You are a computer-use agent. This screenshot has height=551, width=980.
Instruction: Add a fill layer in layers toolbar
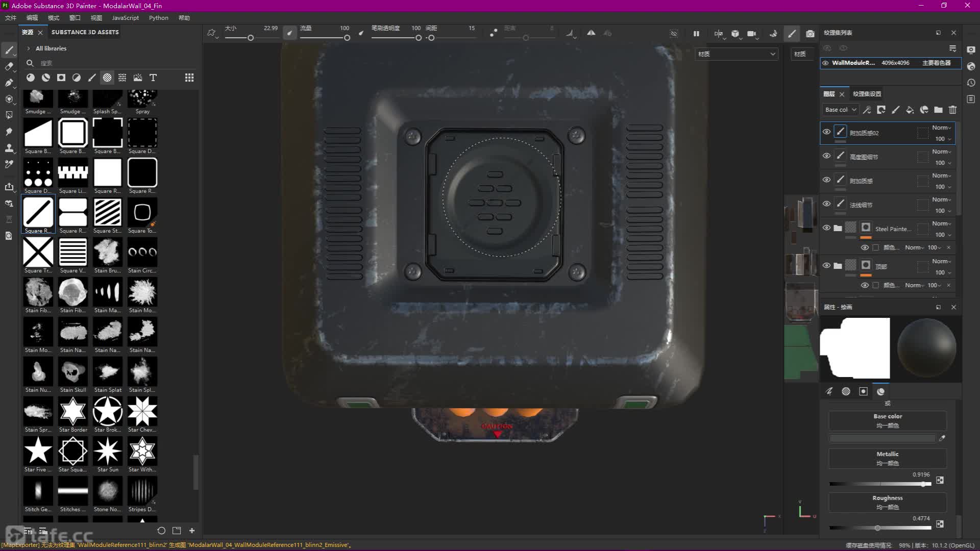click(x=910, y=110)
